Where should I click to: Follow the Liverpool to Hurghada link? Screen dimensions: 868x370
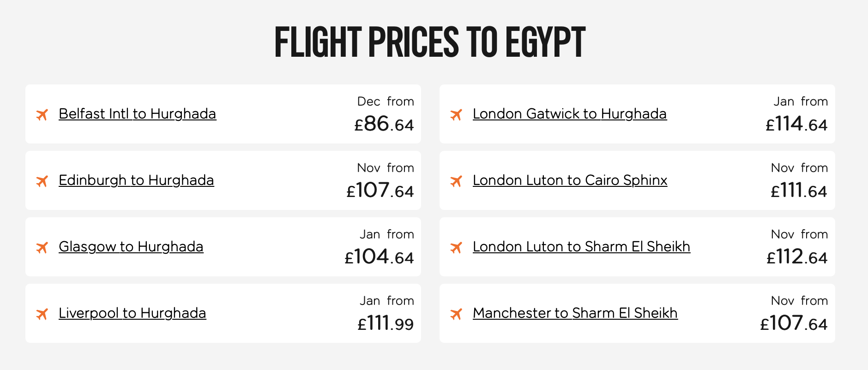coord(132,313)
